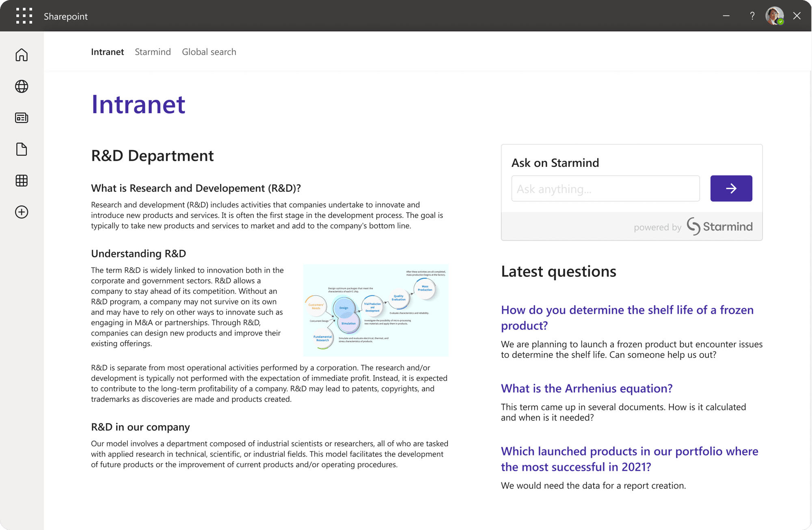Screen dimensions: 812x530
Task: Select the Intranet navigation item
Action: pos(107,52)
